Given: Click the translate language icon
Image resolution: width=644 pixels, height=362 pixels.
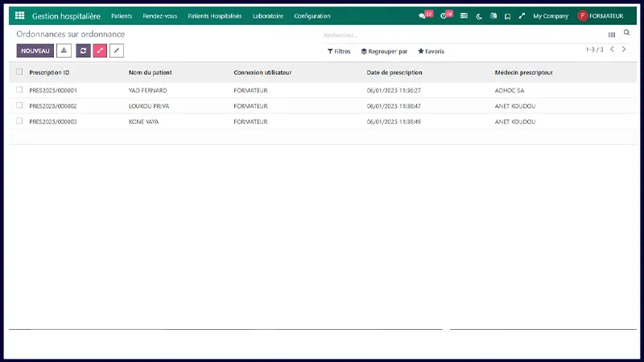Looking at the screenshot, I should click(x=493, y=15).
